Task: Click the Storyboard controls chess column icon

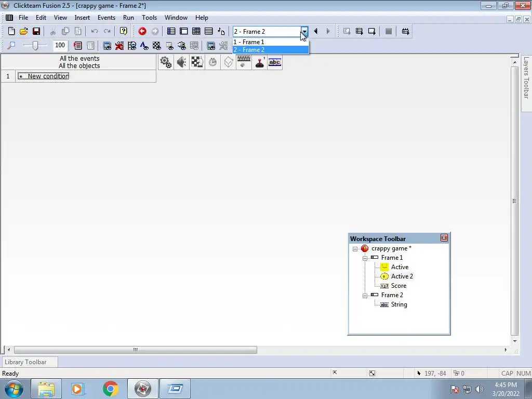Action: point(197,62)
